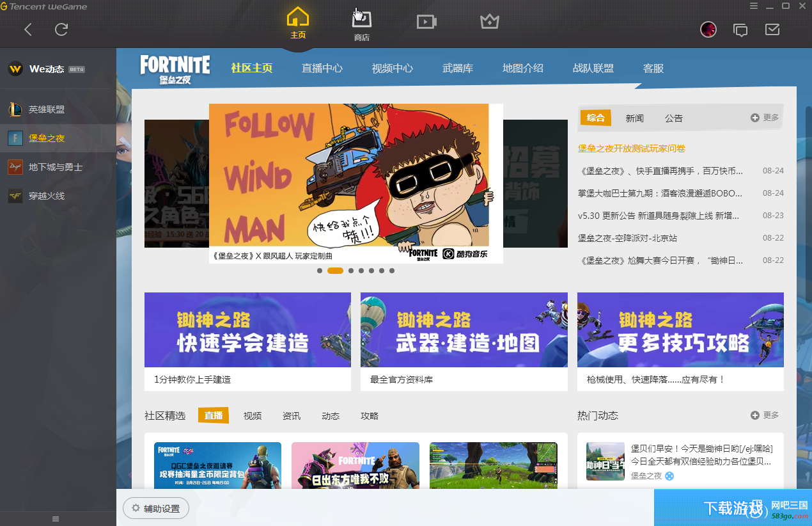The height and width of the screenshot is (526, 812).
Task: Select the first carousel dot
Action: 320,271
